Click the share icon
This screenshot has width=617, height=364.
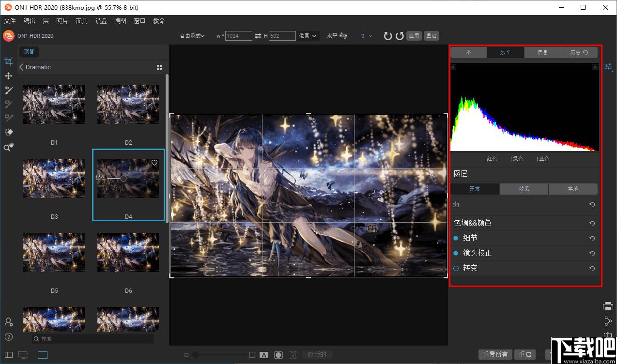tap(608, 321)
